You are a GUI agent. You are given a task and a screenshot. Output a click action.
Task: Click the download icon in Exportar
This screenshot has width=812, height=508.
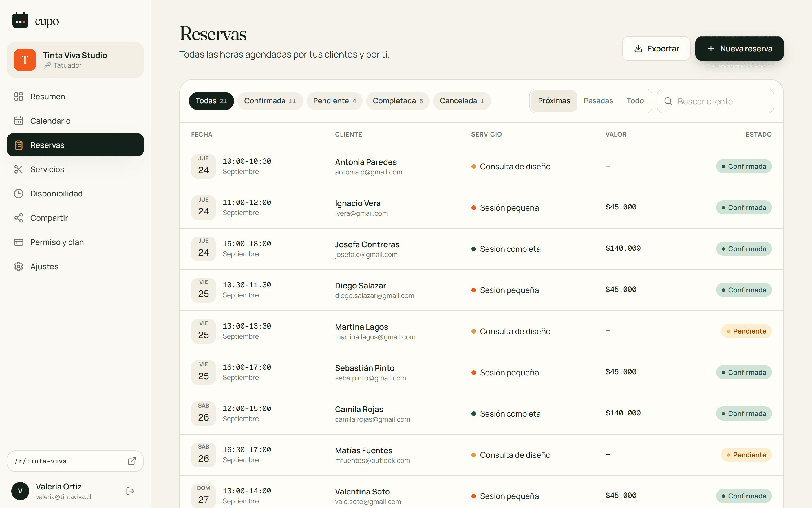click(638, 49)
